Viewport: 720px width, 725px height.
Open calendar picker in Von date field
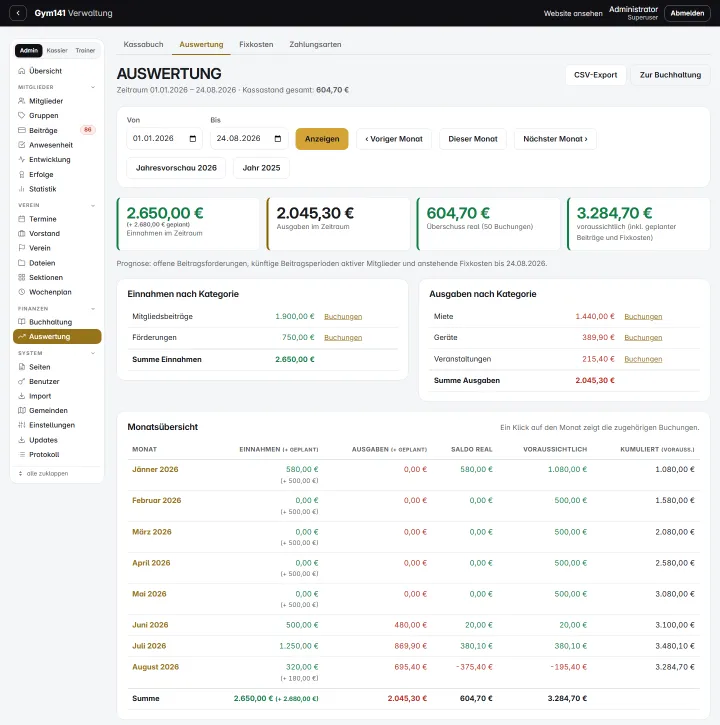point(193,139)
